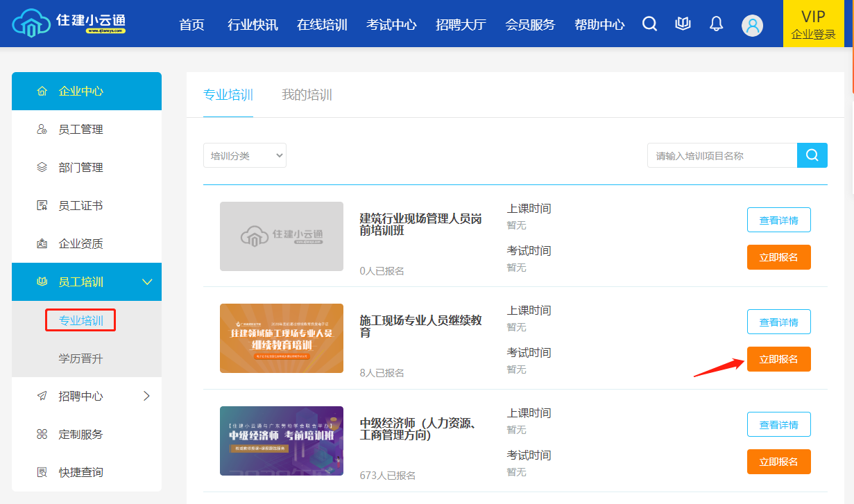This screenshot has width=854, height=504.
Task: Switch to the 我的培训 tab
Action: pyautogui.click(x=307, y=95)
